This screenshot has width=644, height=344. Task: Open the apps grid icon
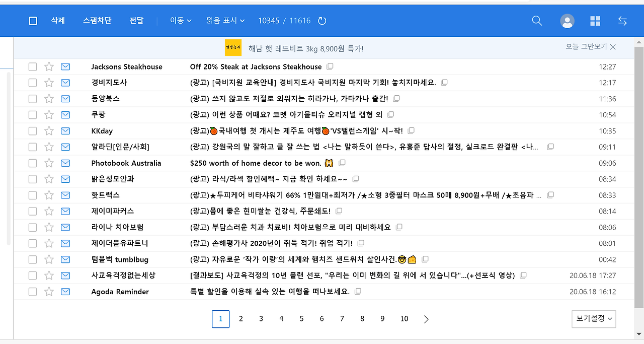point(595,21)
